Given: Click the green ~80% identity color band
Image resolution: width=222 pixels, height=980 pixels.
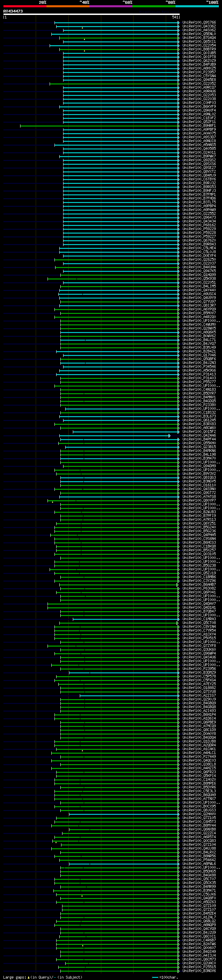Looking at the screenshot, I should point(154,6).
